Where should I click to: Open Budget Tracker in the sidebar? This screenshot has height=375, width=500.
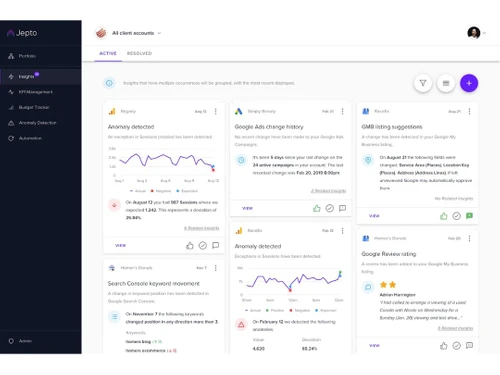29,107
